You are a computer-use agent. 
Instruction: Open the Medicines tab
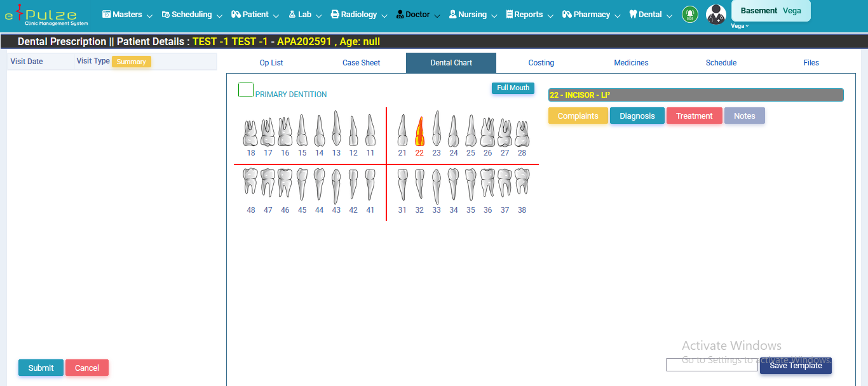pyautogui.click(x=631, y=63)
